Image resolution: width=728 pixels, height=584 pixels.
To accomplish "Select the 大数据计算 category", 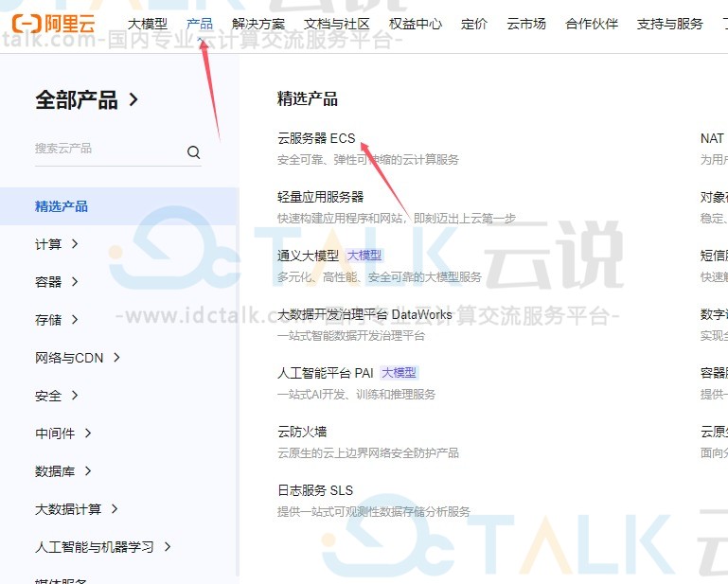I will click(x=68, y=509).
